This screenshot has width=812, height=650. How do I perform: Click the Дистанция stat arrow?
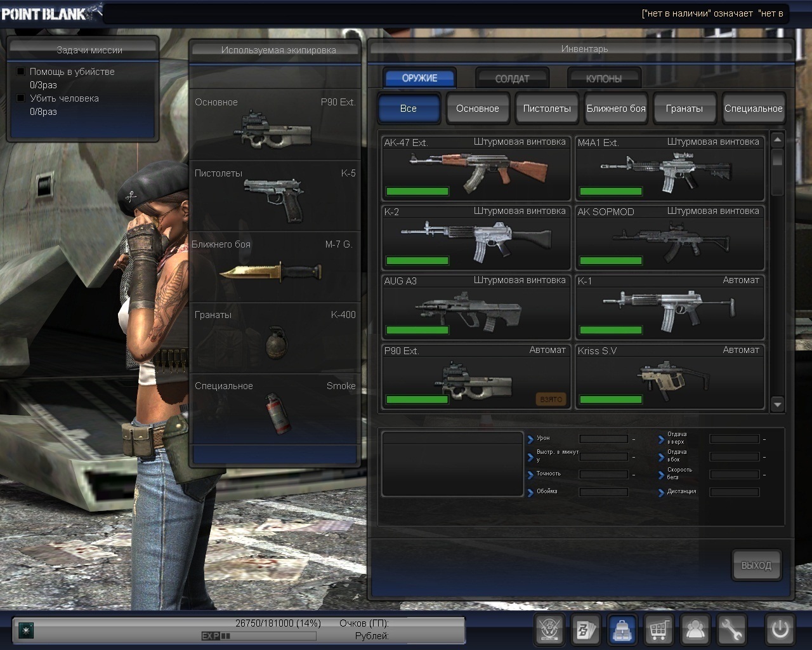(661, 493)
